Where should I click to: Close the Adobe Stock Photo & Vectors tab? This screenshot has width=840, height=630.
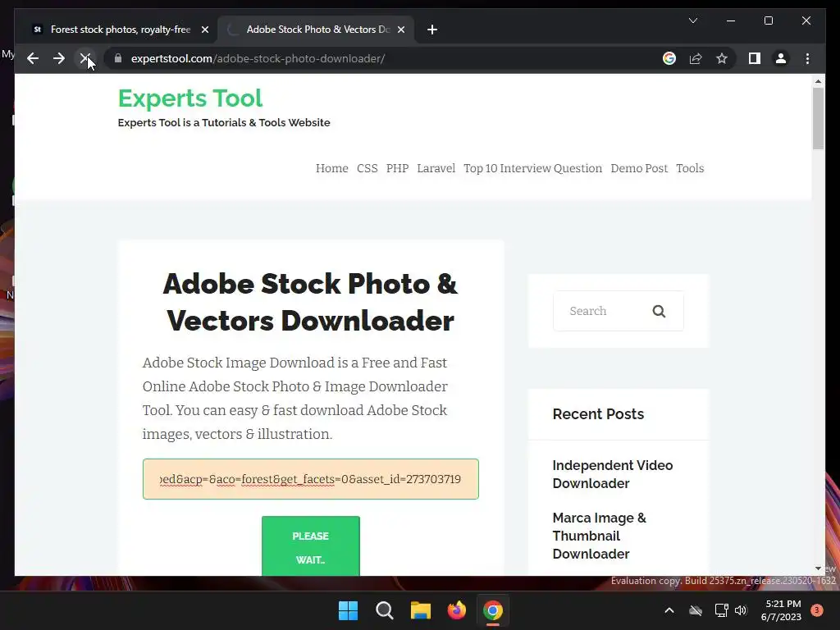click(400, 30)
